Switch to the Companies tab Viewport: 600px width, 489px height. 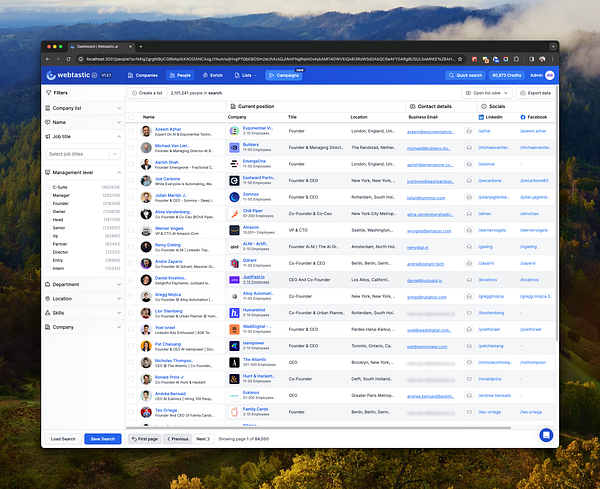pos(143,75)
